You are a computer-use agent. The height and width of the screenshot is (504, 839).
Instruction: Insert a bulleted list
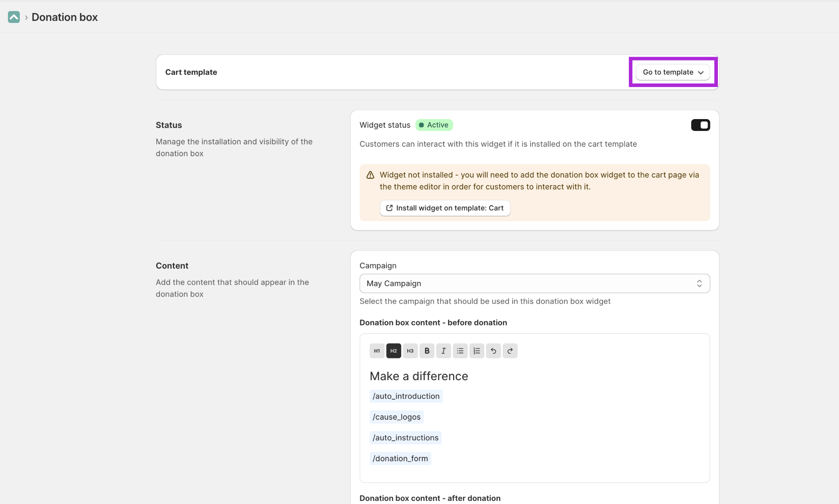tap(460, 351)
